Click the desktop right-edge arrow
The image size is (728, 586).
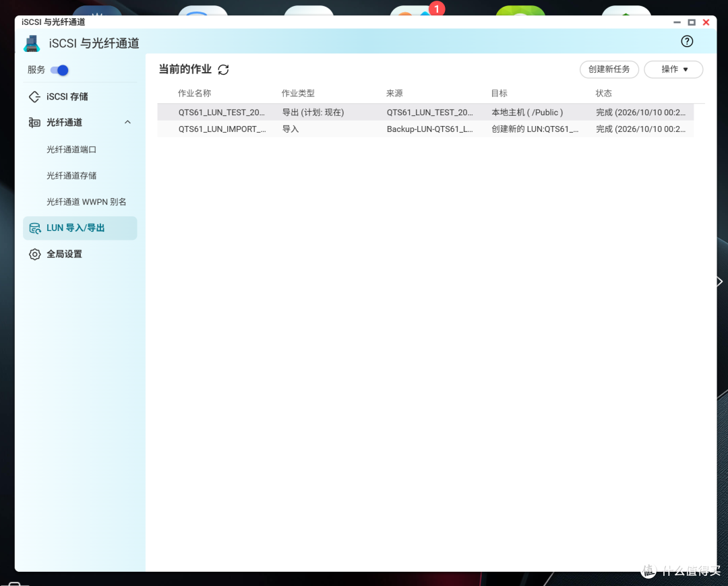point(720,282)
